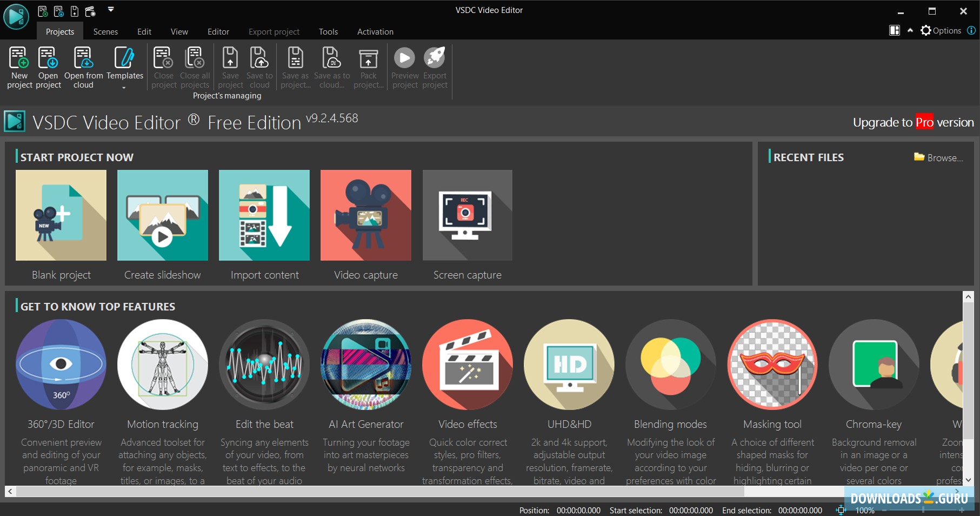980x516 pixels.
Task: Collapse the ribbon using the up chevron
Action: 910,30
